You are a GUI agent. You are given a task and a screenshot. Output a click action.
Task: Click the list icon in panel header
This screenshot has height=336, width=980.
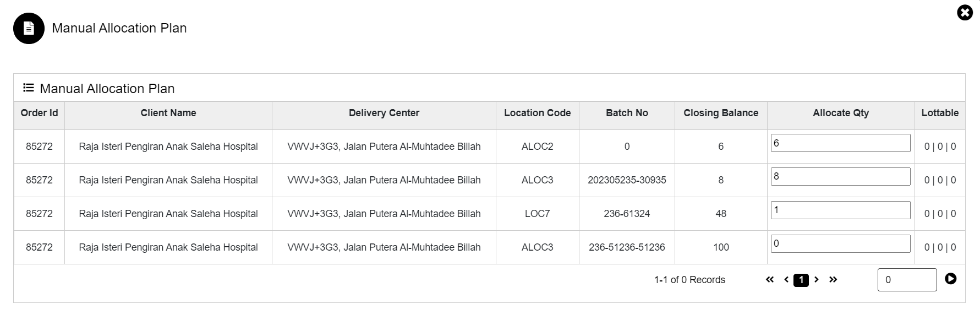click(x=29, y=88)
